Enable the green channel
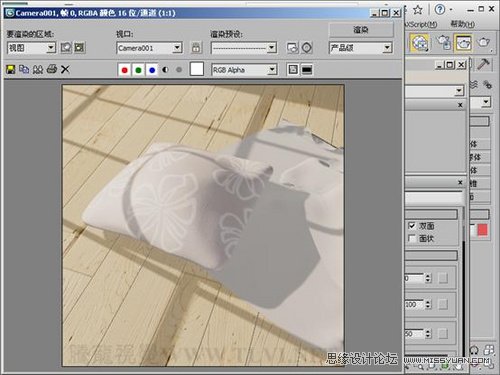 click(x=138, y=70)
